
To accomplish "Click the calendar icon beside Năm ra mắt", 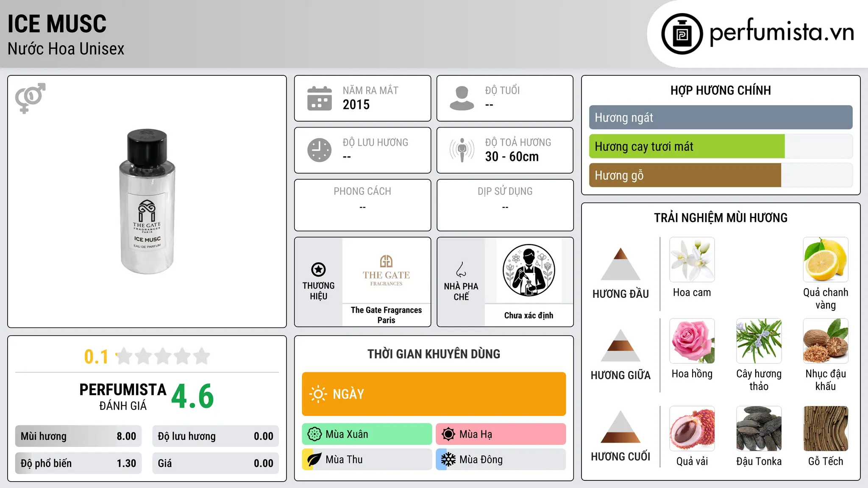I will click(x=320, y=98).
